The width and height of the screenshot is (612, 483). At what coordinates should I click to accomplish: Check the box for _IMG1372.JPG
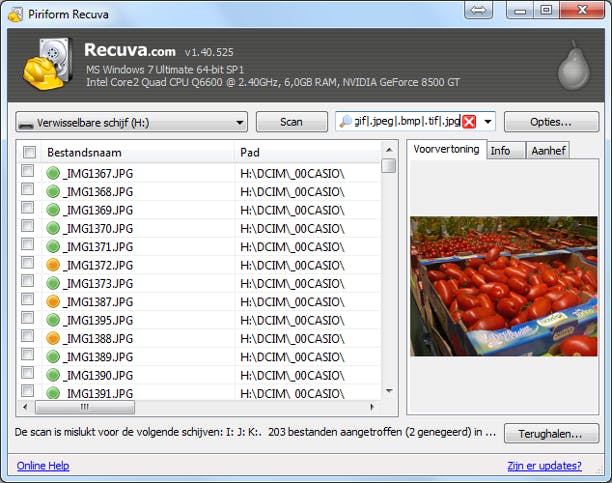coord(27,262)
